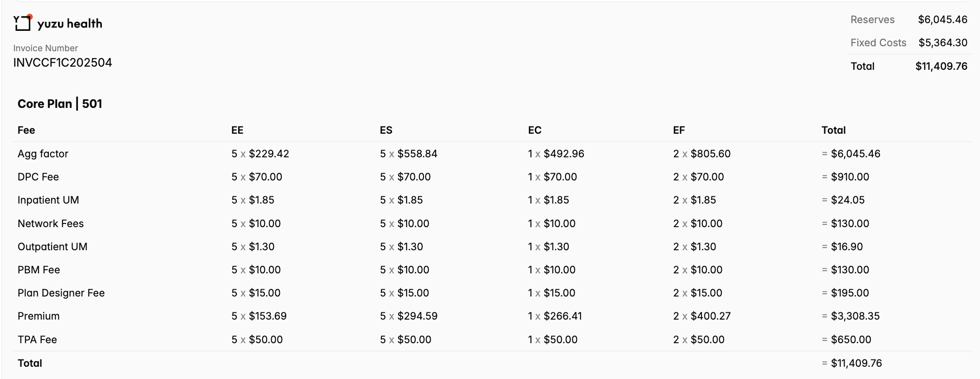Select the Inpatient UM row label
The height and width of the screenshot is (379, 980).
[x=48, y=200]
